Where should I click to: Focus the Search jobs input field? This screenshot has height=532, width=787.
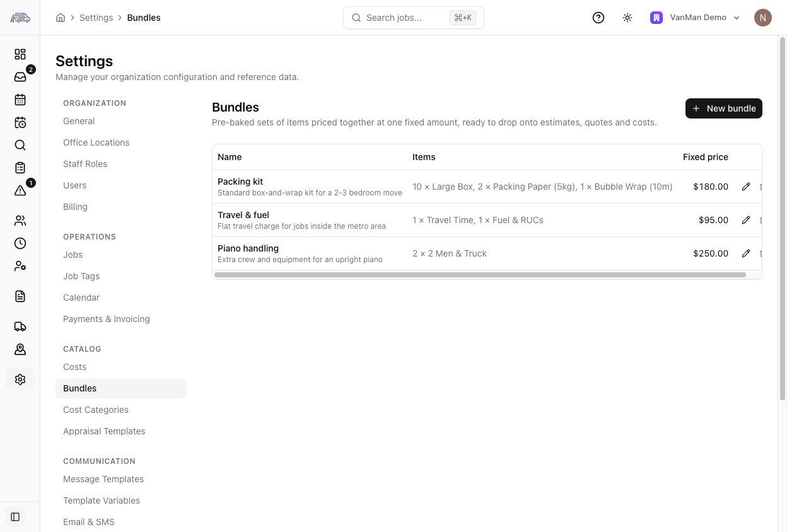click(x=414, y=18)
